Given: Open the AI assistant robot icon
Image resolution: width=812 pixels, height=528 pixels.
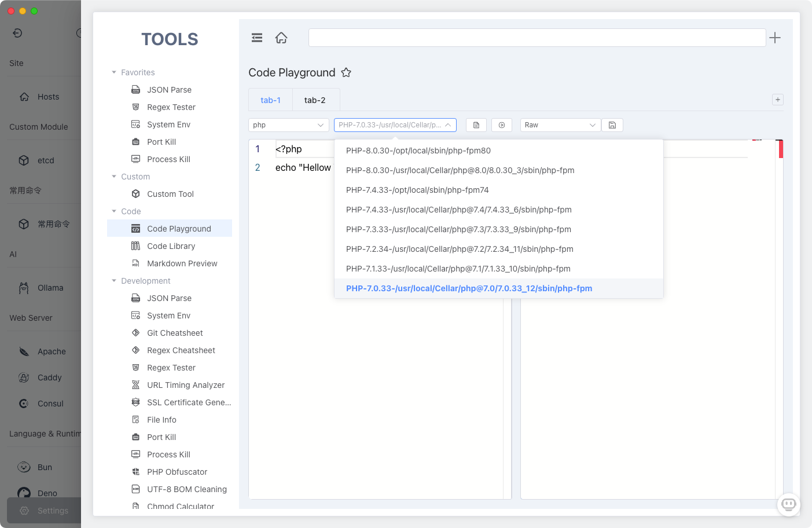Looking at the screenshot, I should tap(789, 504).
